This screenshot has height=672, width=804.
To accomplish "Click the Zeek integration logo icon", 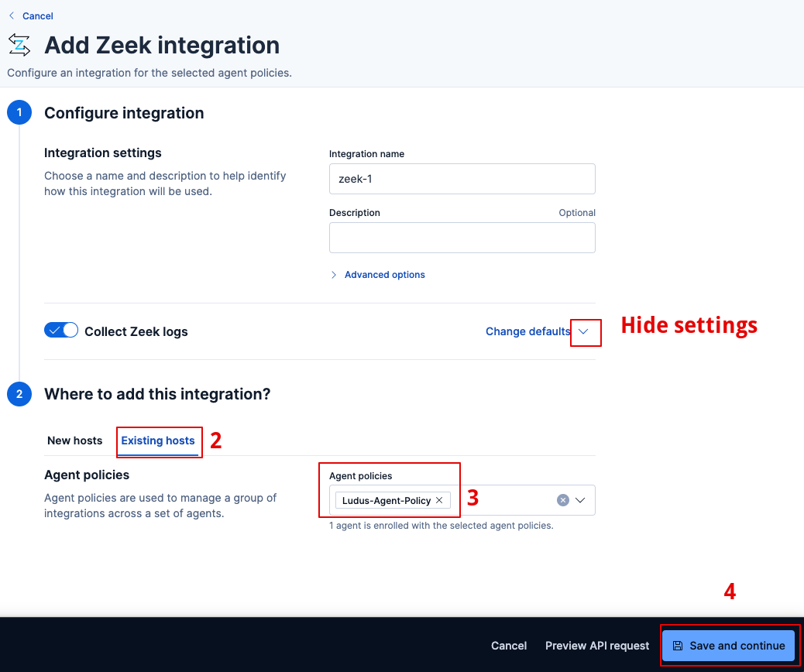I will coord(19,45).
